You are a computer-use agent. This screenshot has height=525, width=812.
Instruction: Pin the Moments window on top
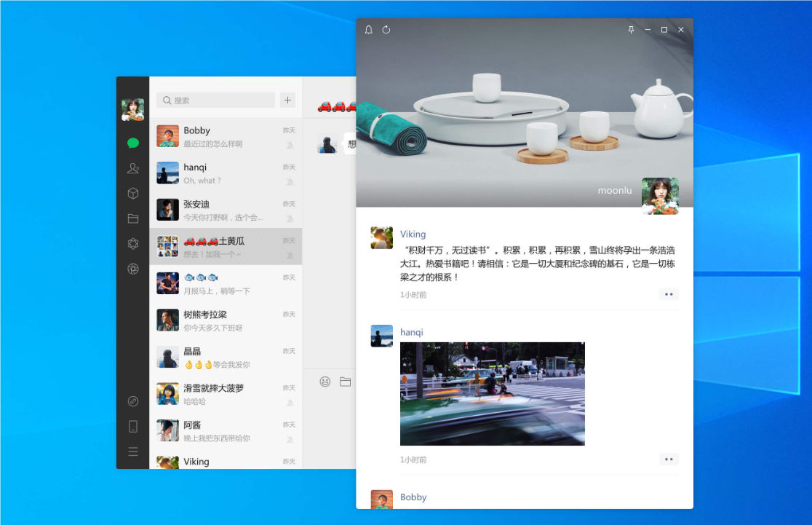(x=631, y=30)
